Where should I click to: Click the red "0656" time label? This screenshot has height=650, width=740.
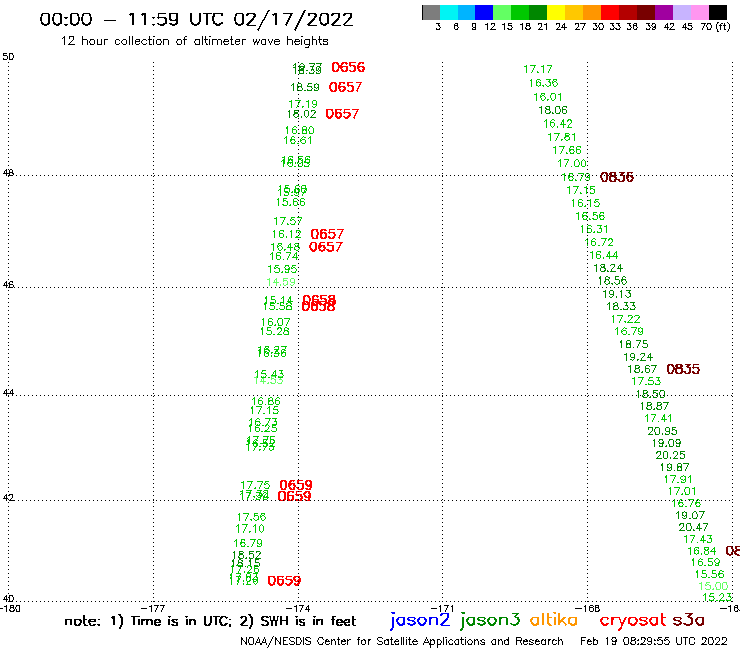[348, 68]
